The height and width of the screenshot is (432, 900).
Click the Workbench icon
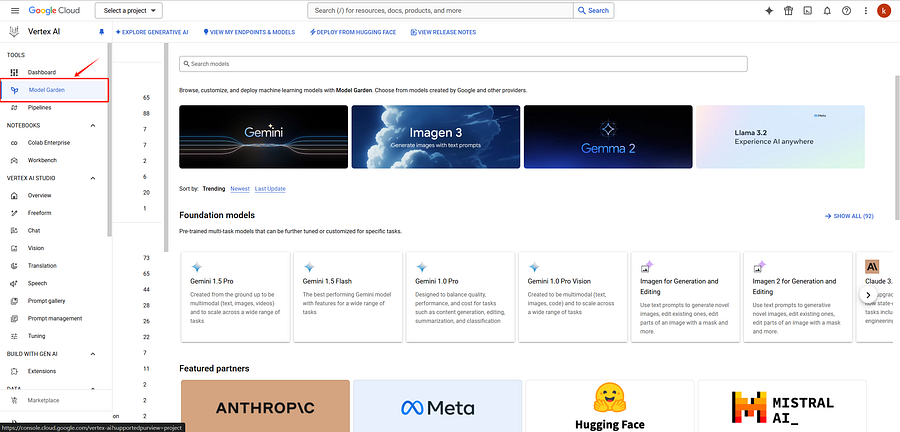[14, 160]
